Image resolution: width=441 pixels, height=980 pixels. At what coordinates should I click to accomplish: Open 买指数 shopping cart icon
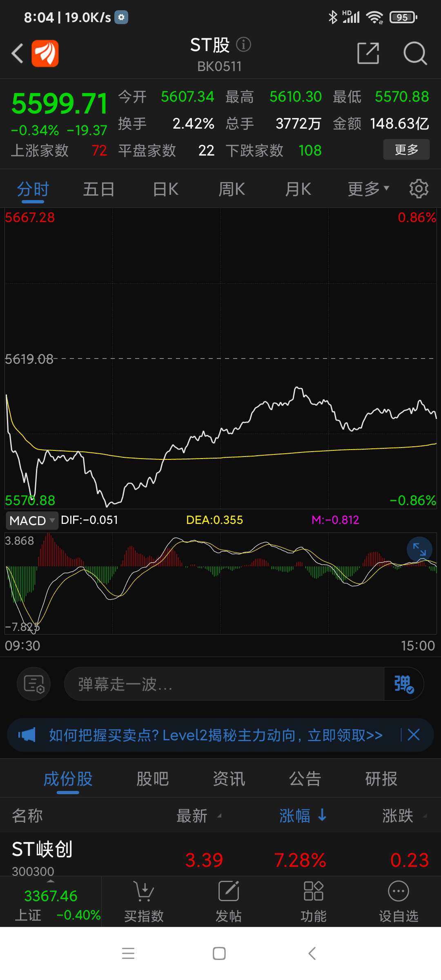144,902
